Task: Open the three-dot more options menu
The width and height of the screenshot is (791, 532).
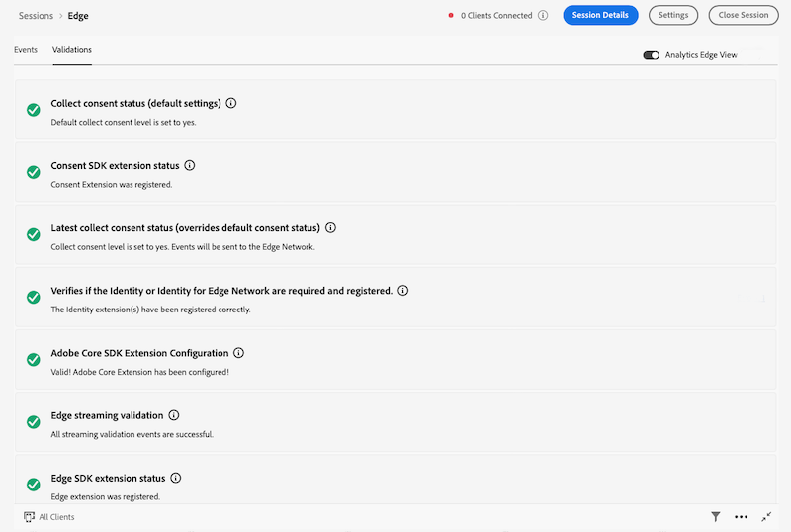Action: click(742, 517)
